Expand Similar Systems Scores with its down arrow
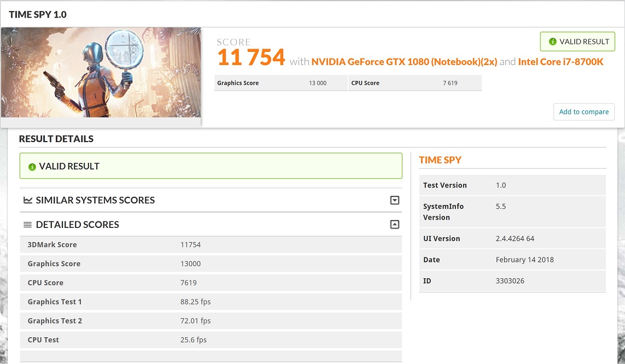The height and width of the screenshot is (364, 625). (x=395, y=201)
